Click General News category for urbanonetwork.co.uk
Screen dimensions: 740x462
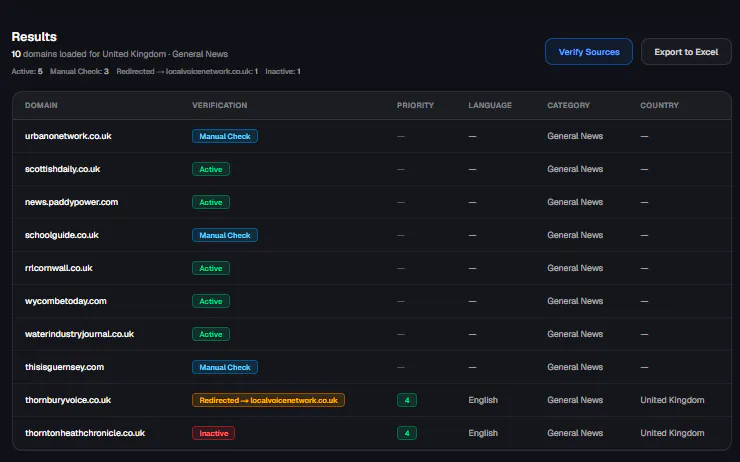point(575,136)
